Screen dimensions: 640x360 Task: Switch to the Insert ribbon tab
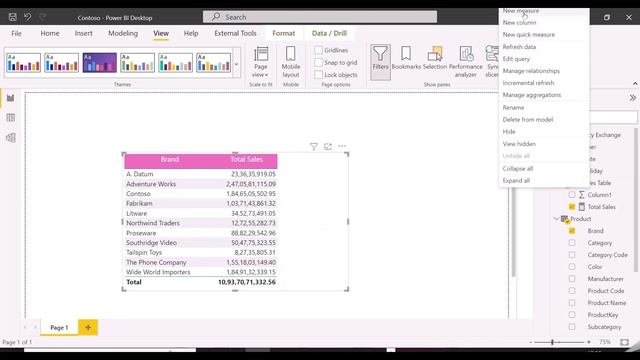83,33
